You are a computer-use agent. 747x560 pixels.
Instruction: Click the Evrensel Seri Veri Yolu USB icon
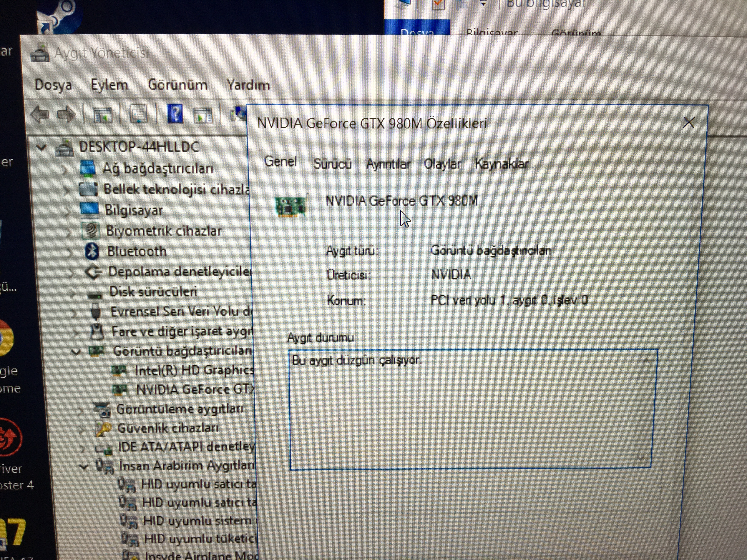[x=96, y=311]
